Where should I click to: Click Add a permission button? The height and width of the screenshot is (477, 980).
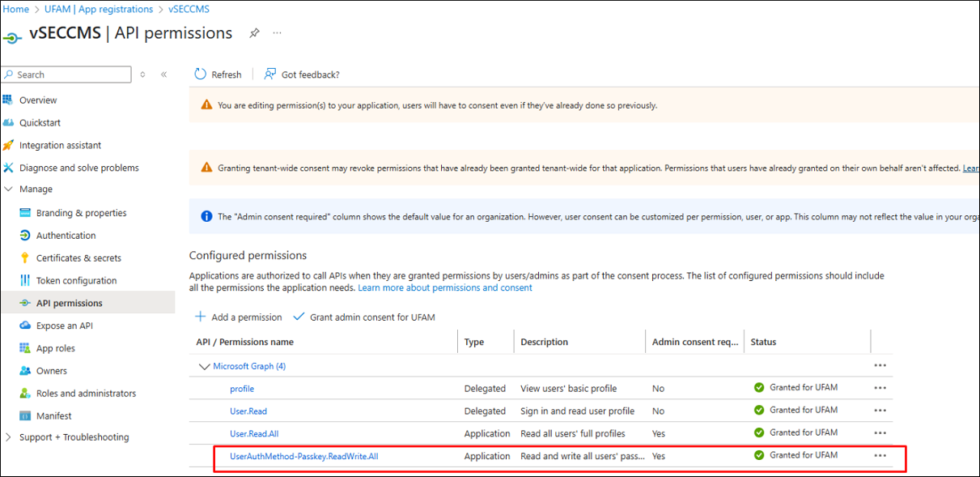[x=239, y=317]
